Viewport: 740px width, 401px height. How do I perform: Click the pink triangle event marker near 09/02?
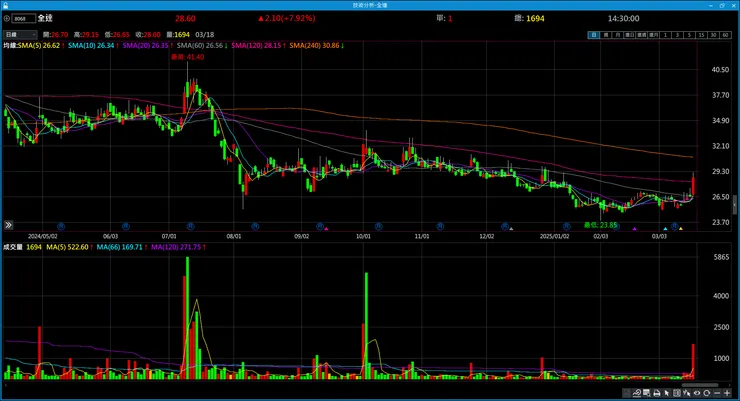pos(326,229)
